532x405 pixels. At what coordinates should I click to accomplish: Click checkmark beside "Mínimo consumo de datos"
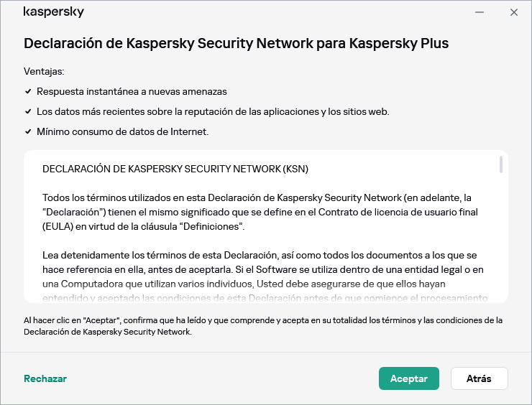point(28,132)
